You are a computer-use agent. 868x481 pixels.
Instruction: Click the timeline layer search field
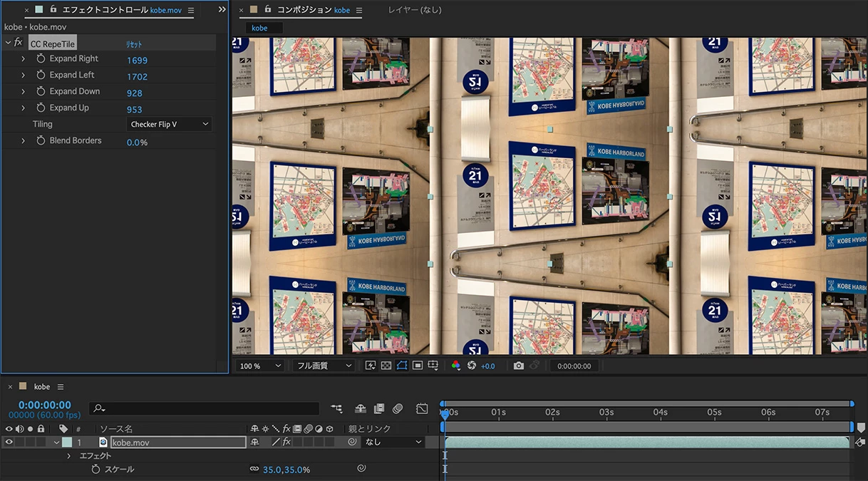pyautogui.click(x=205, y=409)
